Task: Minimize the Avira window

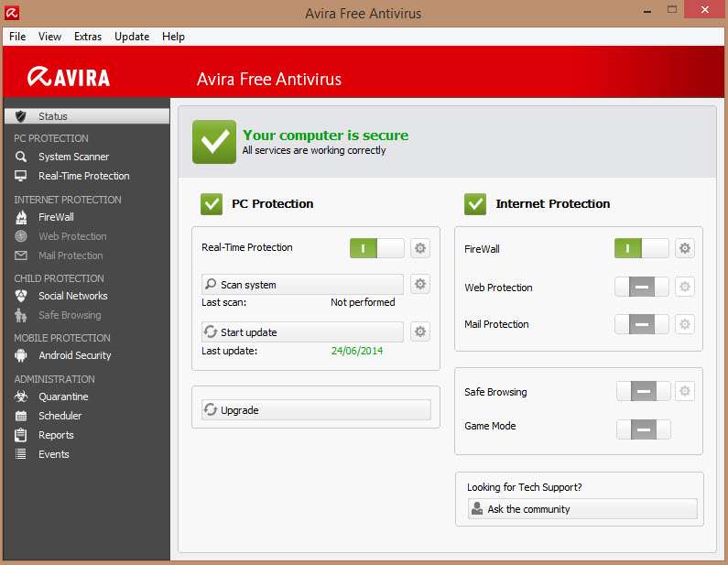Action: pyautogui.click(x=647, y=10)
